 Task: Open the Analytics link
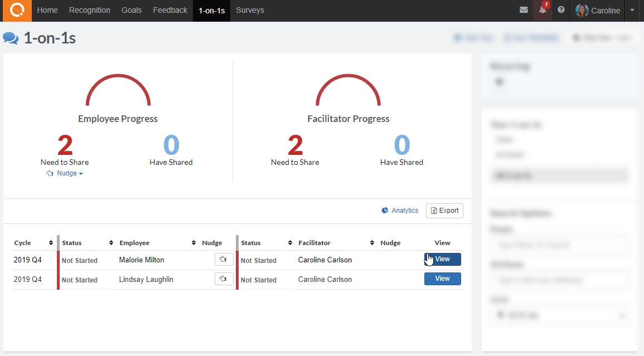click(400, 211)
